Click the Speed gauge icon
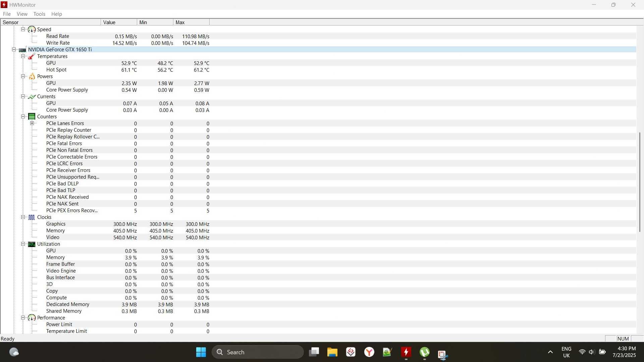Image resolution: width=644 pixels, height=362 pixels. coord(32,29)
